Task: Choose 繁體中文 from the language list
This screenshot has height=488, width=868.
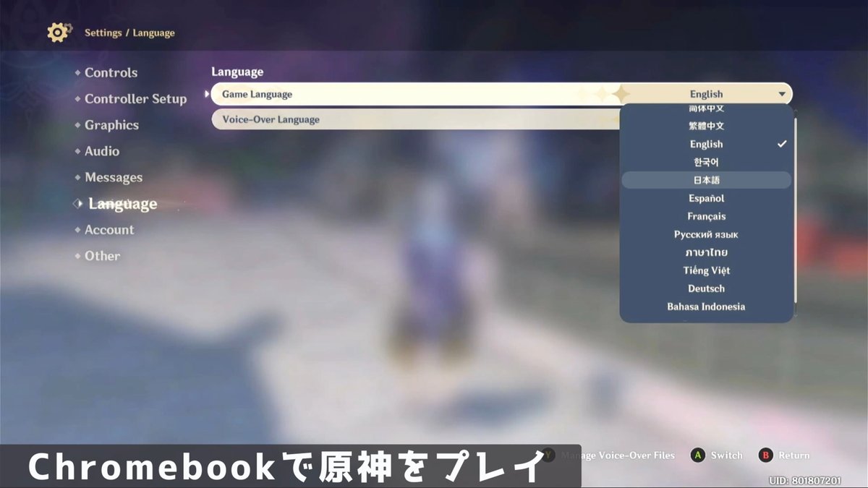Action: 706,126
